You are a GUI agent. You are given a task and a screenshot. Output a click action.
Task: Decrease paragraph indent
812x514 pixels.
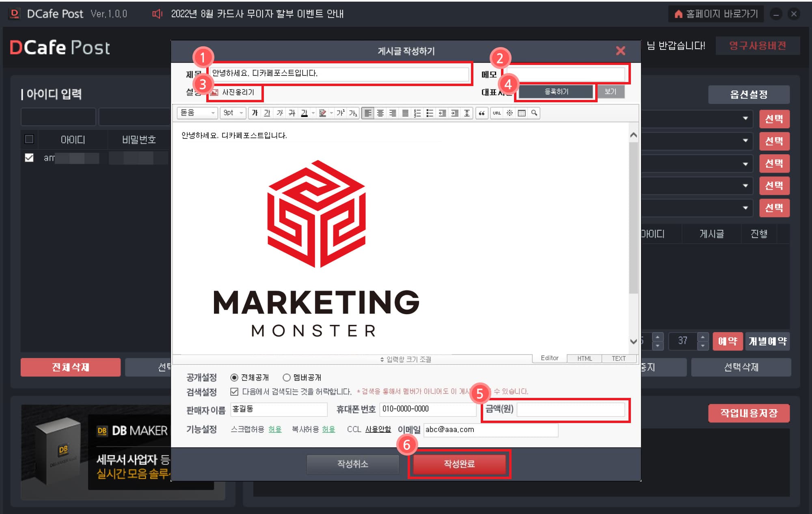coord(443,113)
